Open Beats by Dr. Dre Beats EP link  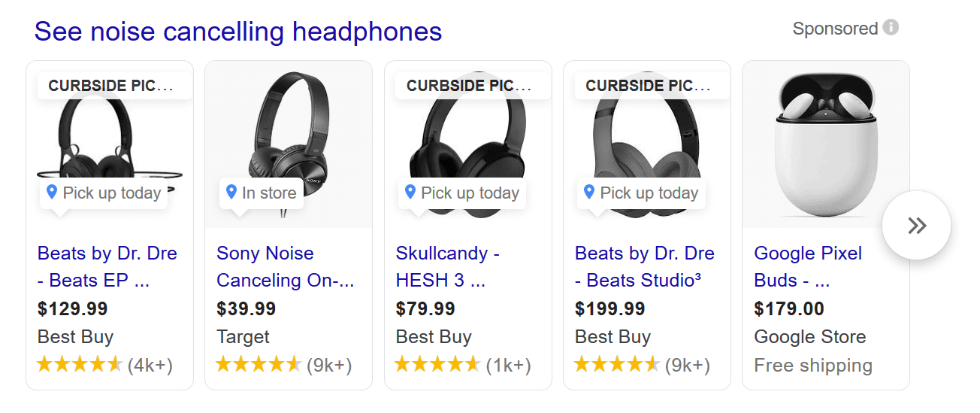coord(107,266)
